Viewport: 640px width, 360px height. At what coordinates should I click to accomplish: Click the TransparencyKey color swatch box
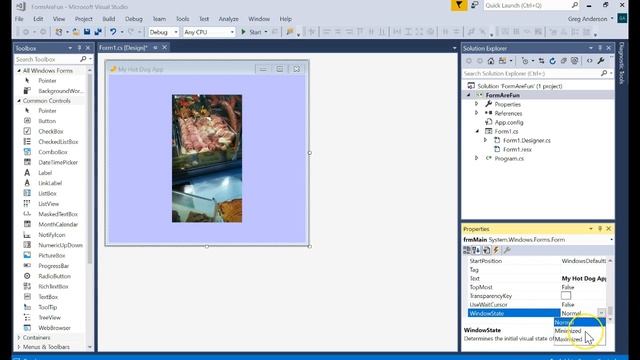tap(566, 296)
